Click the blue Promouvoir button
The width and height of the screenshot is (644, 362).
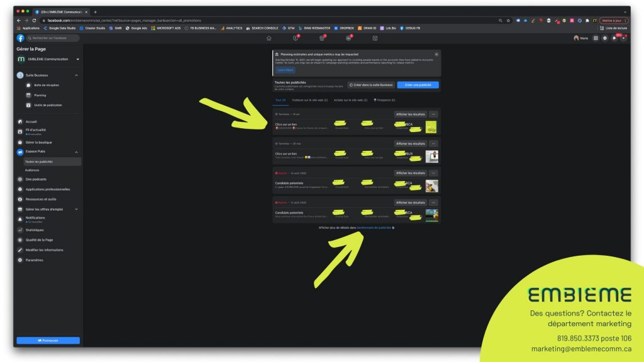click(x=48, y=340)
